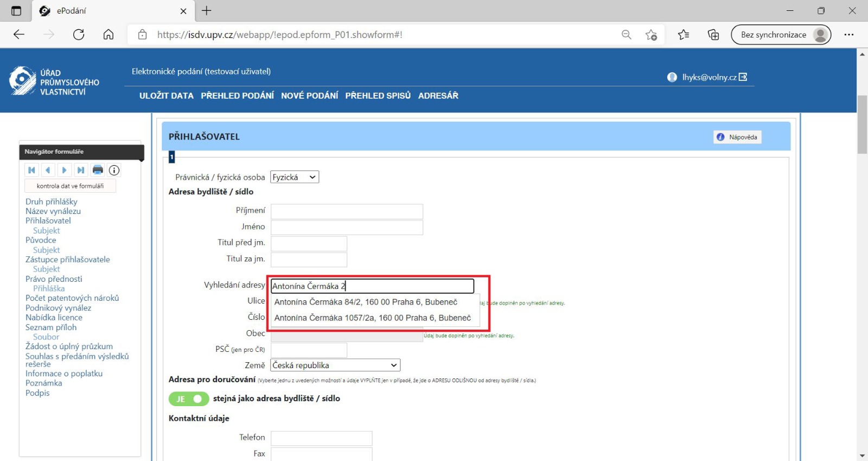The width and height of the screenshot is (868, 461).
Task: Click the page vertical scrollbar thumb
Action: click(x=862, y=125)
